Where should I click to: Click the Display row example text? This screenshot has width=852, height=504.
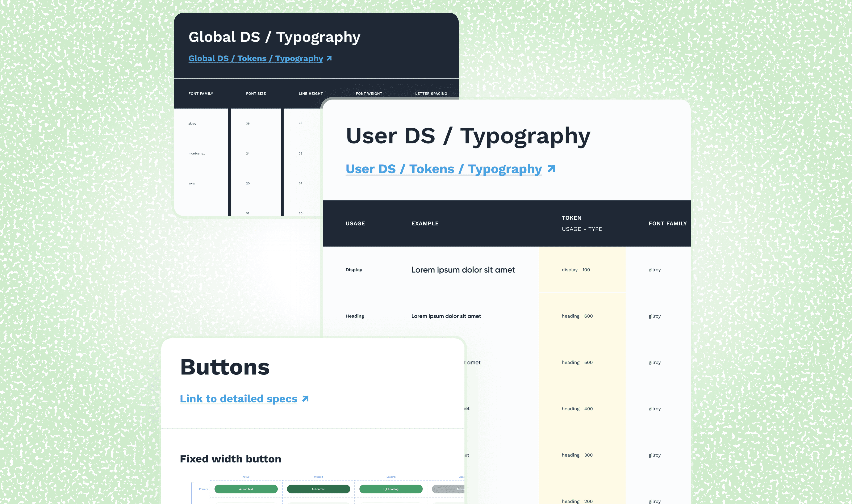(x=463, y=270)
